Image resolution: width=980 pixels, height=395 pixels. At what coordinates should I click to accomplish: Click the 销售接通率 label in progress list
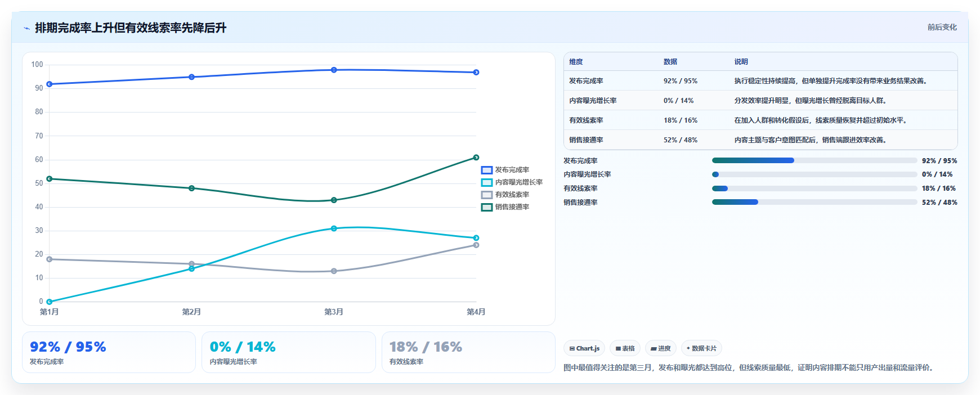[580, 203]
